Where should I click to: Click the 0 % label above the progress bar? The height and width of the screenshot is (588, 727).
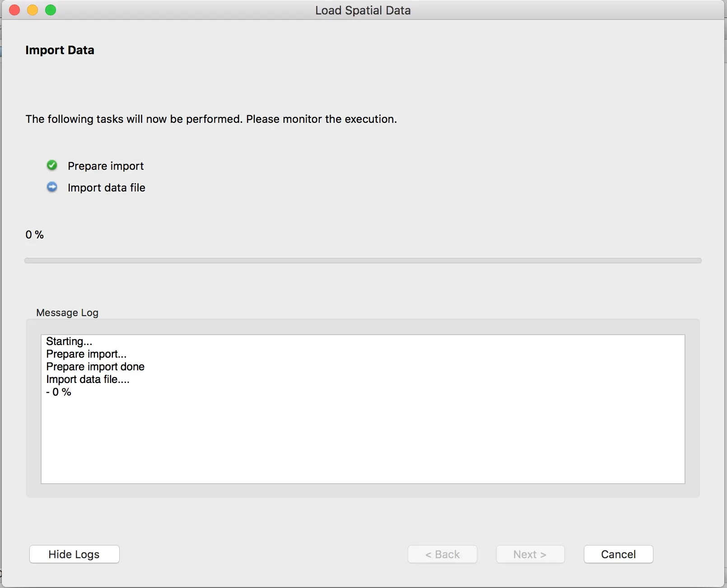[x=35, y=235]
